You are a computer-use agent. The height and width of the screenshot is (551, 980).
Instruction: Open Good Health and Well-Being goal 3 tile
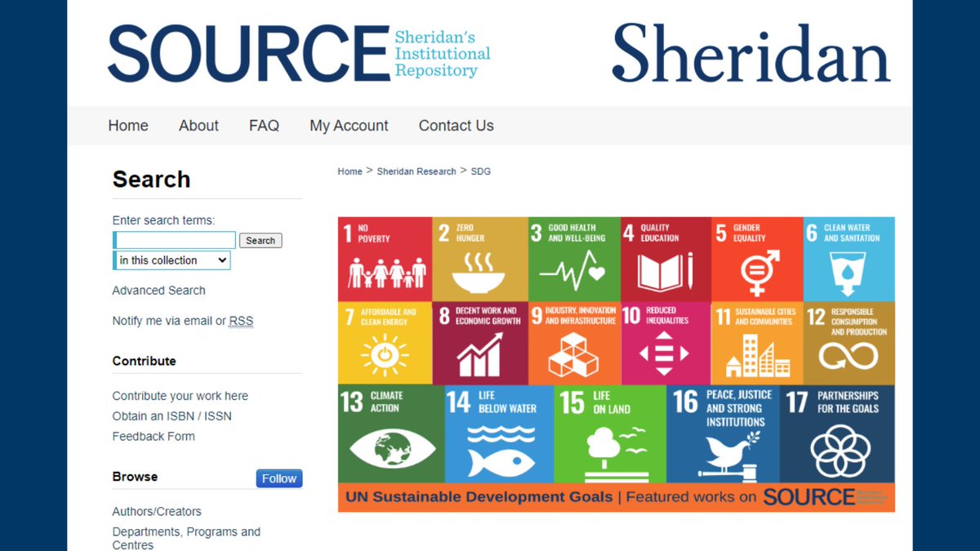pyautogui.click(x=574, y=259)
